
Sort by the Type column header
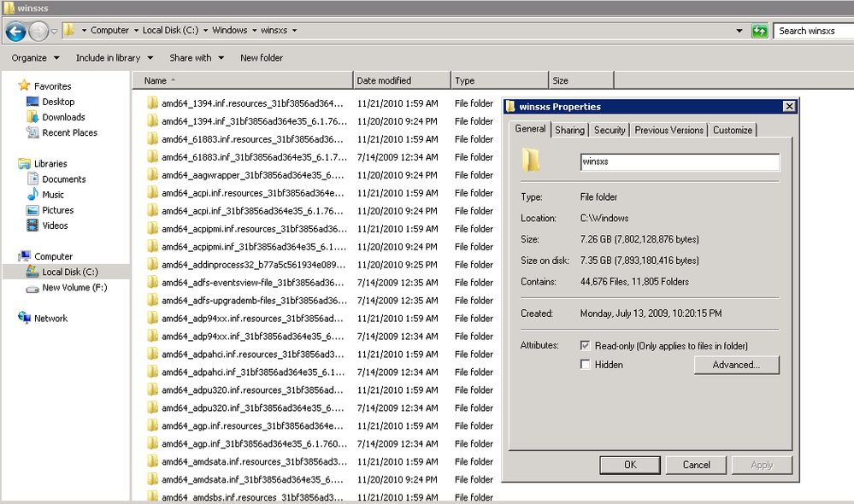pos(499,80)
